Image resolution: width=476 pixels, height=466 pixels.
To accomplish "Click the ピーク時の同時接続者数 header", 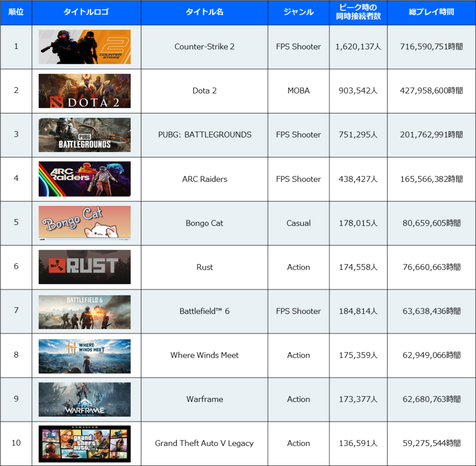I will point(358,12).
